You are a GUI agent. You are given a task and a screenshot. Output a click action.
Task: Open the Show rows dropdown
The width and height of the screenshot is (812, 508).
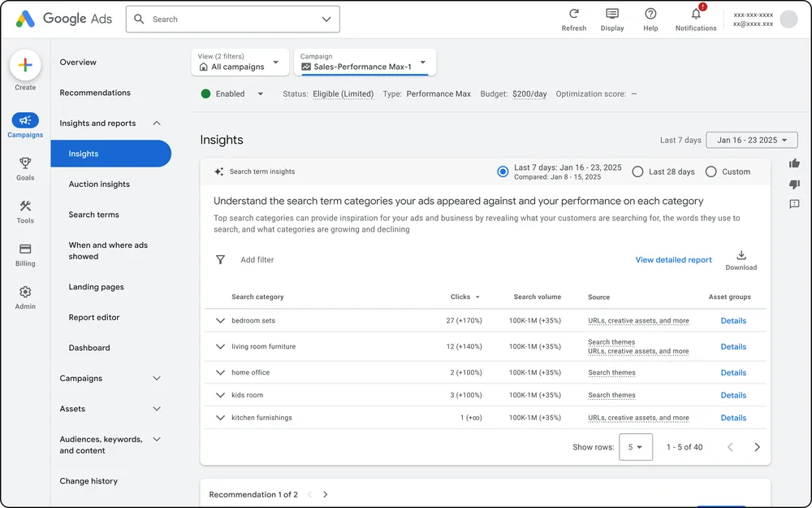(x=635, y=447)
